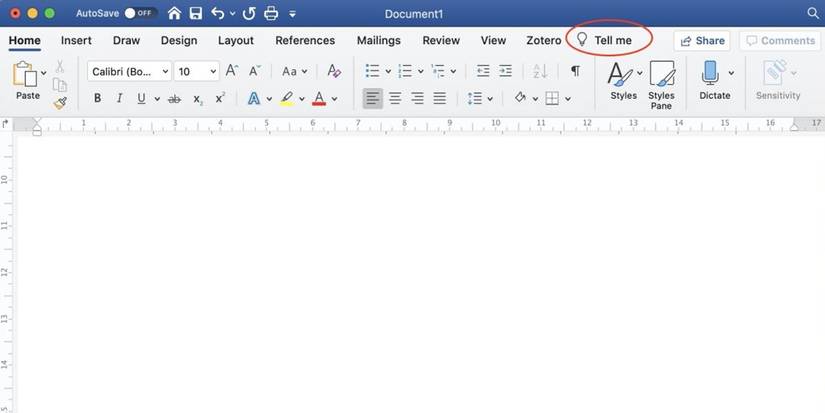Justify the paragraph text

[440, 98]
